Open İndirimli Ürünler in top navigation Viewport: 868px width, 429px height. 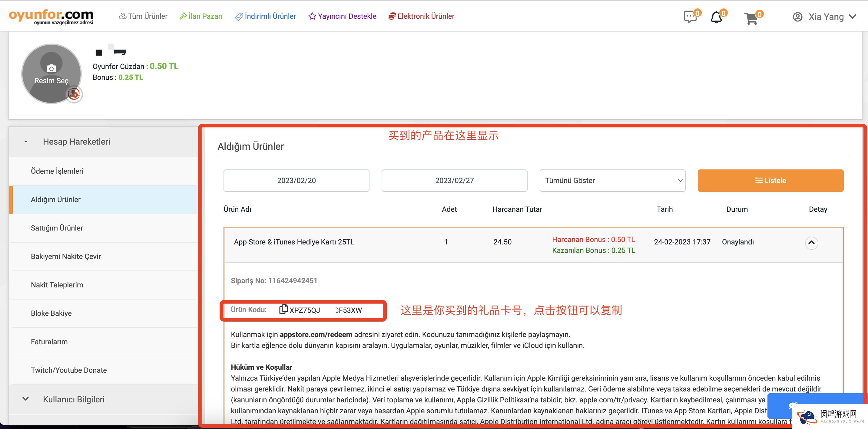click(x=266, y=16)
